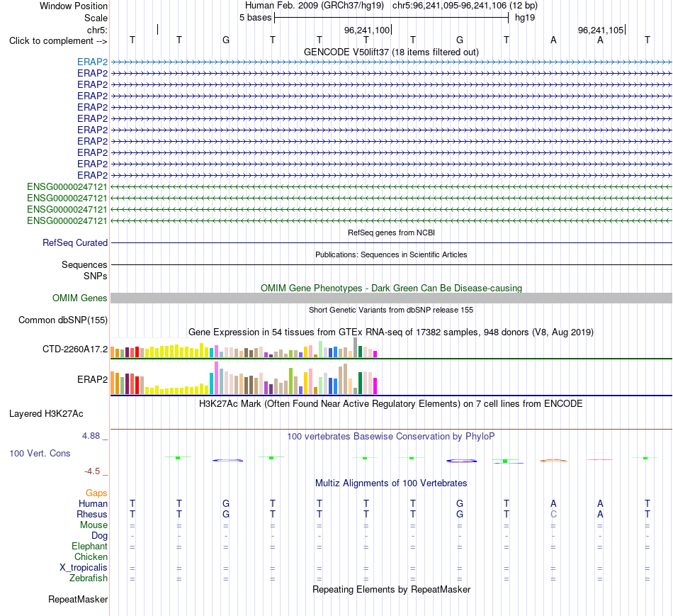Viewport: 673px width, 616px height.
Task: Open the OMIM Genes track label
Action: (80, 298)
